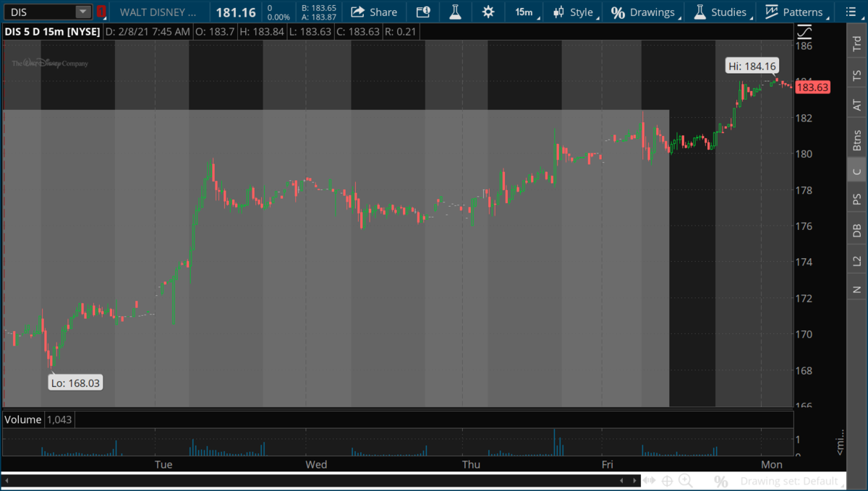Click the 183.63 current price tag
868x491 pixels.
point(812,87)
